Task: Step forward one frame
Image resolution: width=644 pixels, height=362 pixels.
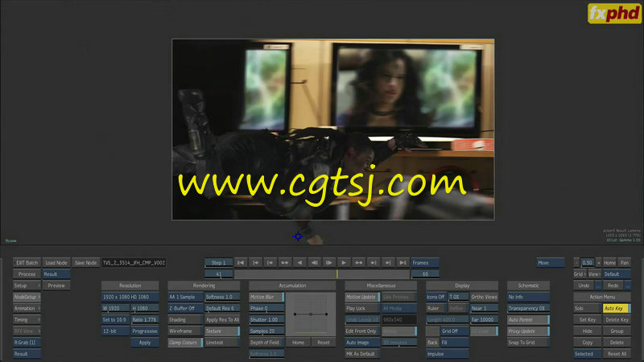Action: 329,263
